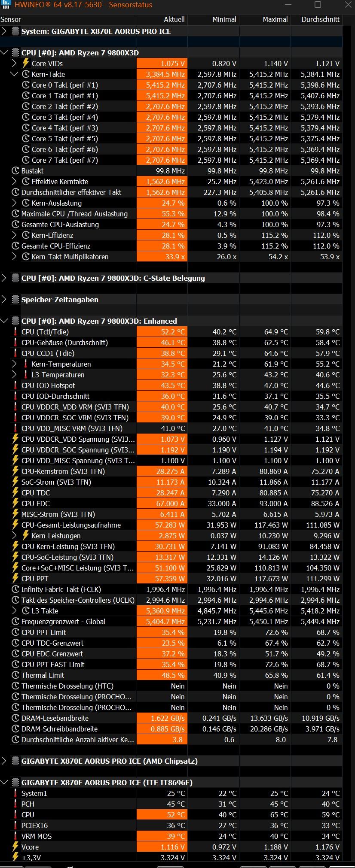
Task: Select Maximale CPU-/Thread-Auslastung row
Action: 171,213
